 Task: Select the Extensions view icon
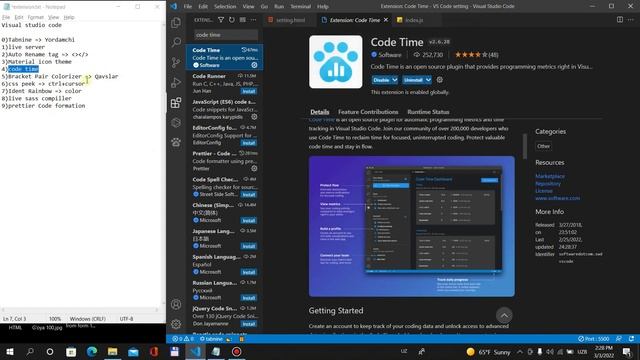point(176,102)
